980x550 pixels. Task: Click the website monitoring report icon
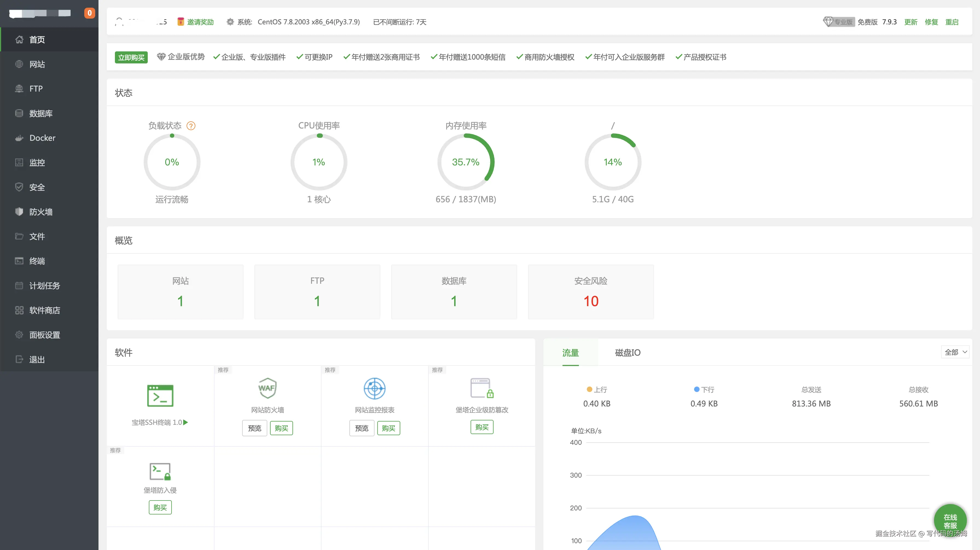(x=374, y=388)
